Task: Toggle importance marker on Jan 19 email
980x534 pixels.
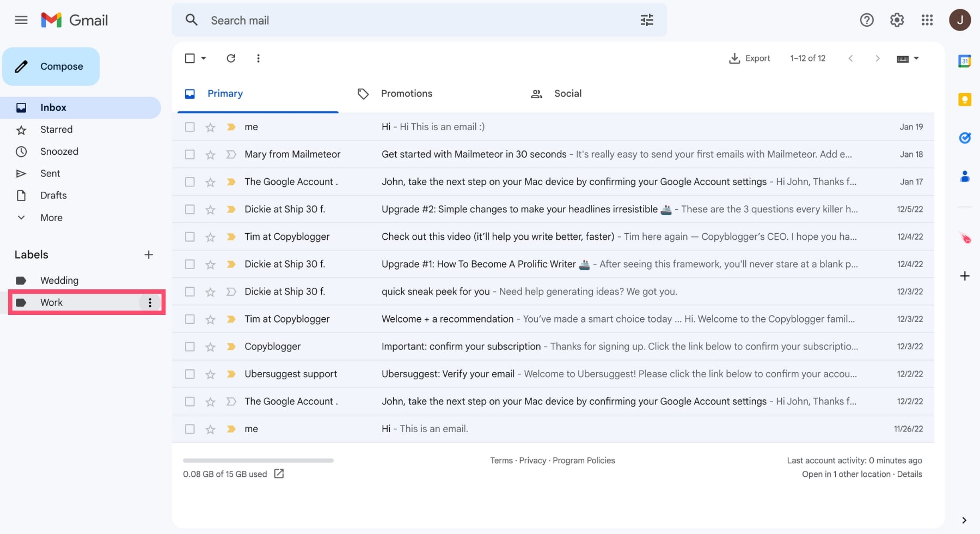Action: pyautogui.click(x=231, y=127)
